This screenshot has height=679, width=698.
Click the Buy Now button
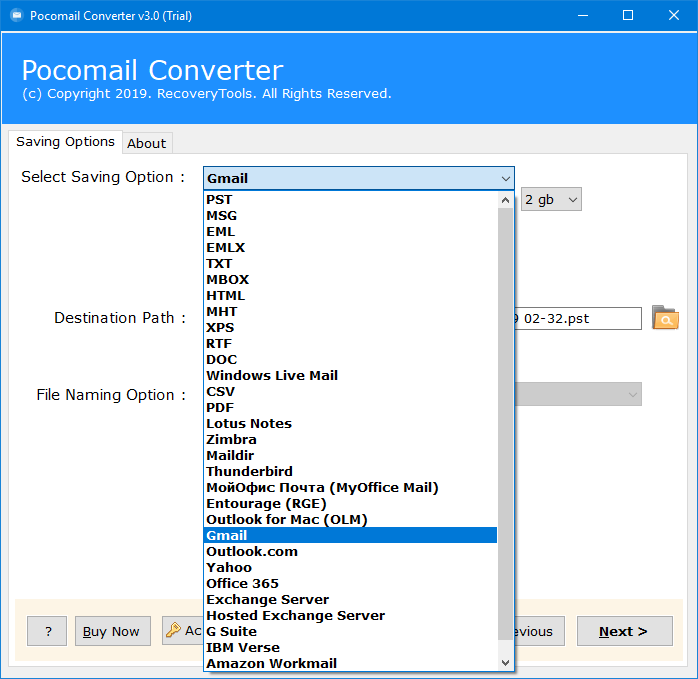click(x=113, y=631)
